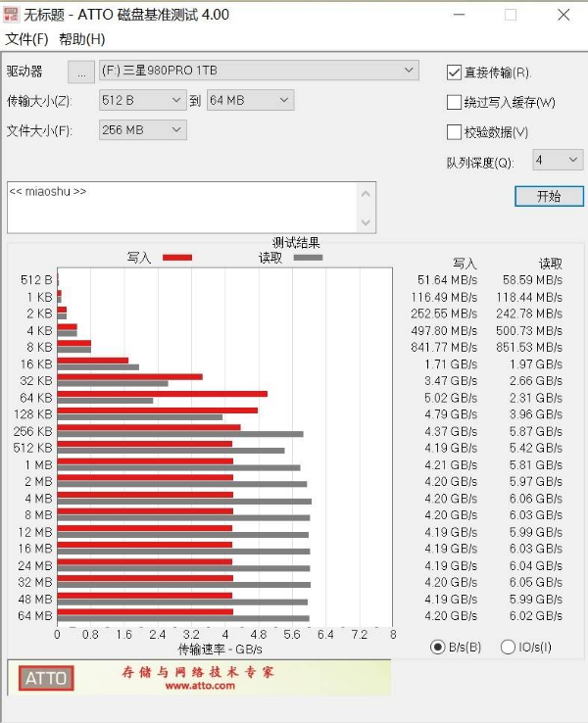Click the 6.06 GB/s read value
The width and height of the screenshot is (588, 723).
pyautogui.click(x=535, y=499)
